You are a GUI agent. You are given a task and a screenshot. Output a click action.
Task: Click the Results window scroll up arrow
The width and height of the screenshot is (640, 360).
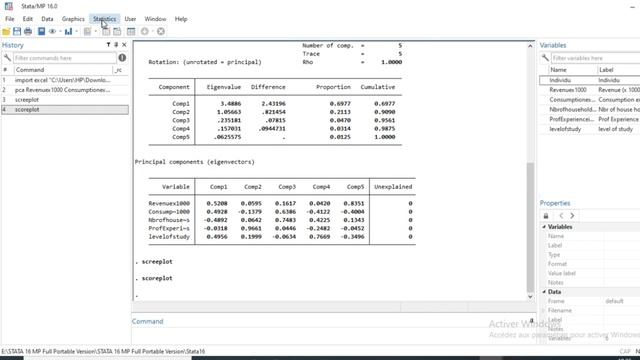[x=530, y=46]
